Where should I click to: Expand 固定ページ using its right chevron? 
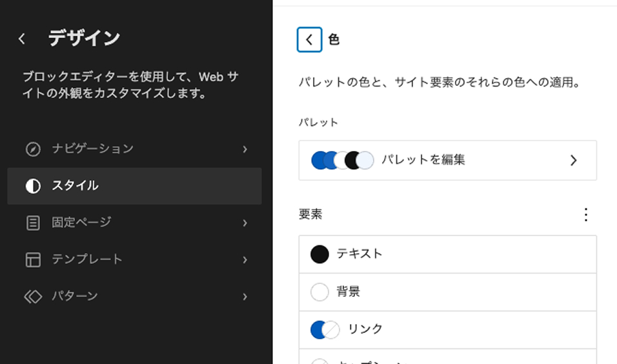point(245,223)
